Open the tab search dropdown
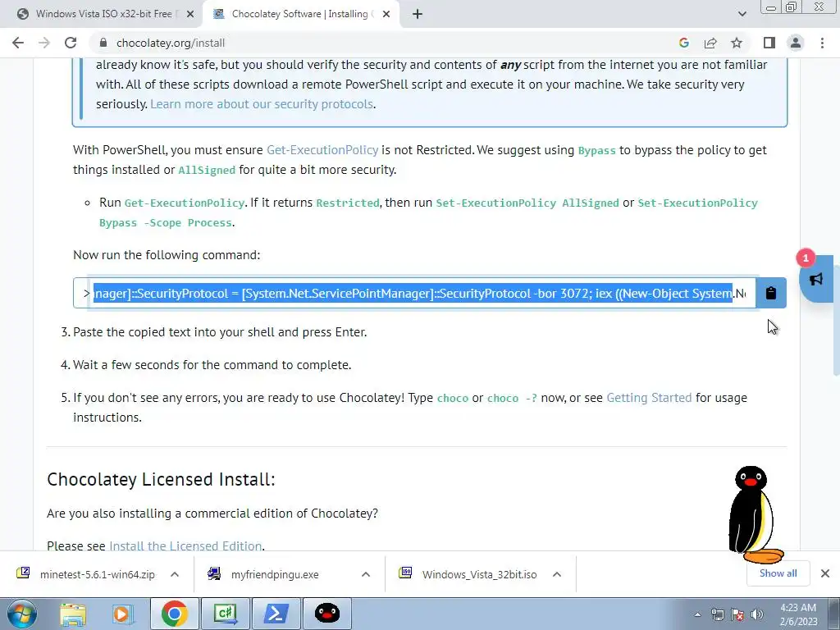 pyautogui.click(x=742, y=14)
